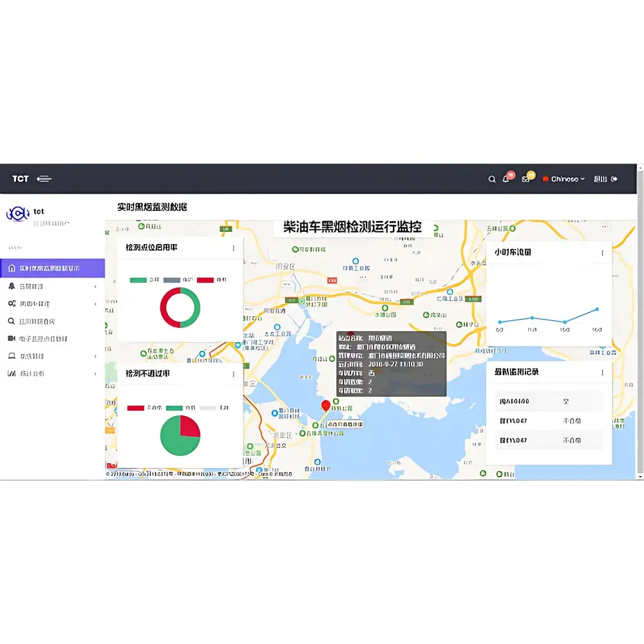Image resolution: width=644 pixels, height=644 pixels.
Task: Click the yellow label box below the red pin
Action: [345, 424]
